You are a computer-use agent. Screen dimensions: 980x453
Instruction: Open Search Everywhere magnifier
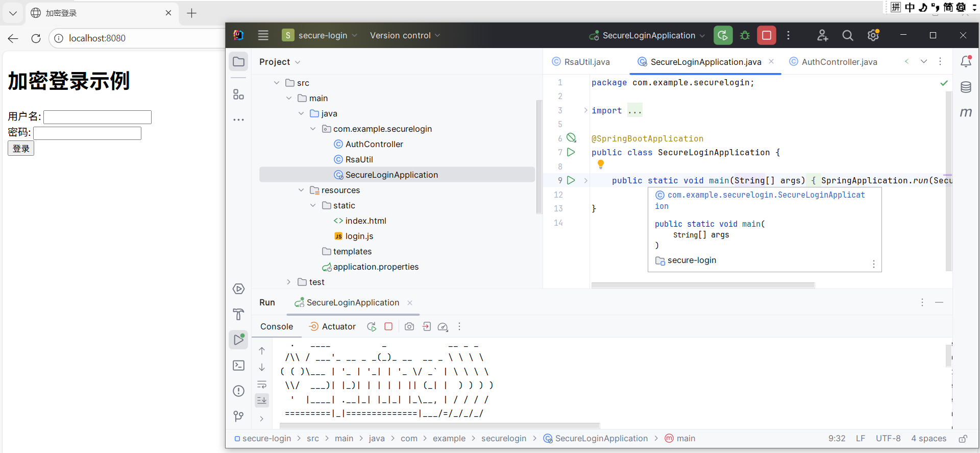(848, 35)
